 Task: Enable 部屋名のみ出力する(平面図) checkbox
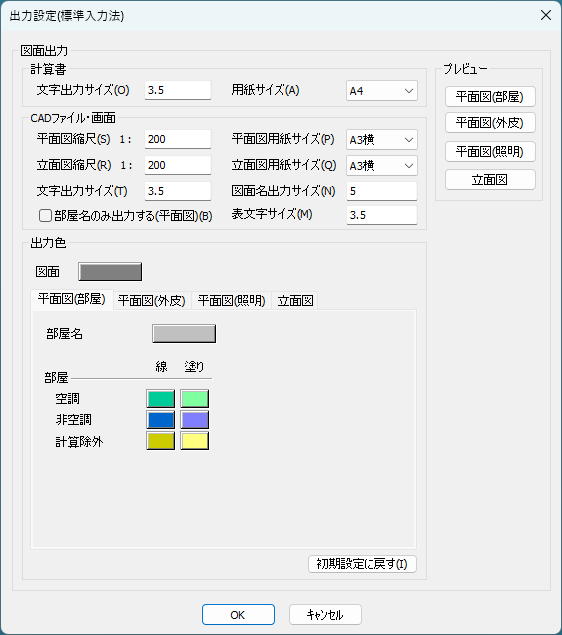[45, 215]
